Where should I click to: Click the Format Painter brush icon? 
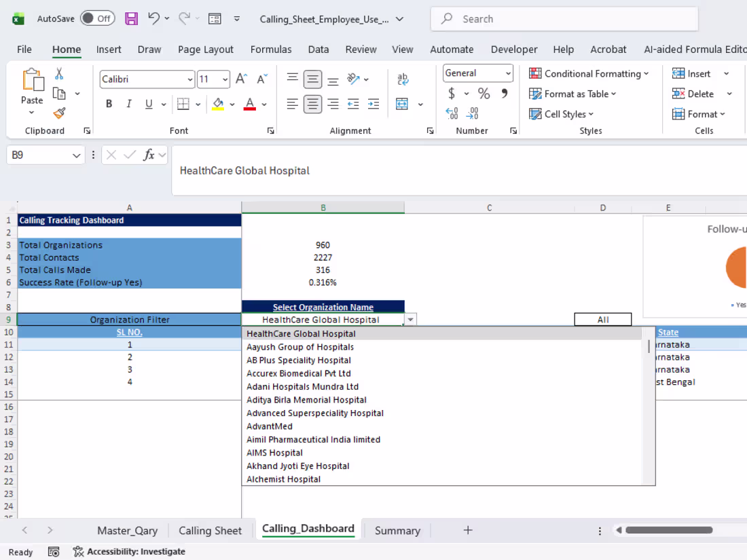pyautogui.click(x=59, y=113)
